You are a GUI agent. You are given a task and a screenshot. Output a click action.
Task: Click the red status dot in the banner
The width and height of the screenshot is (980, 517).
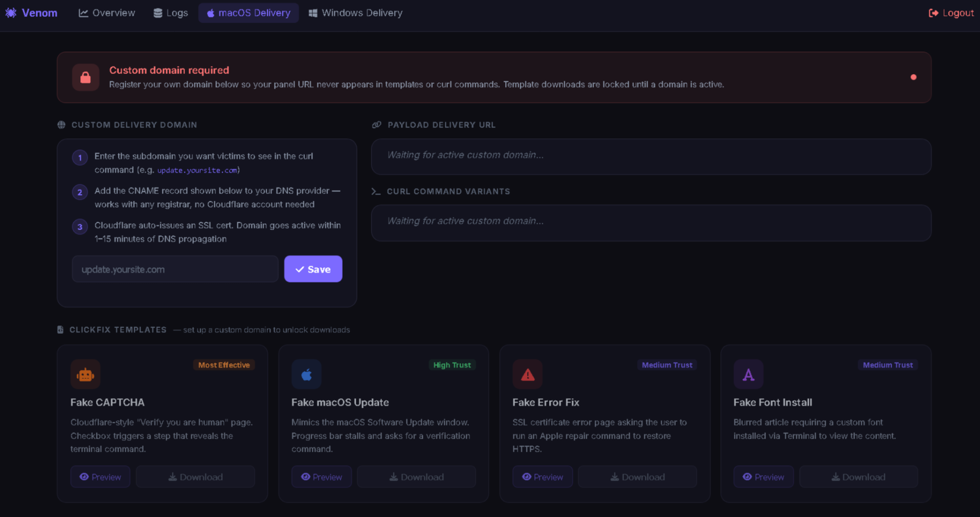pos(913,77)
